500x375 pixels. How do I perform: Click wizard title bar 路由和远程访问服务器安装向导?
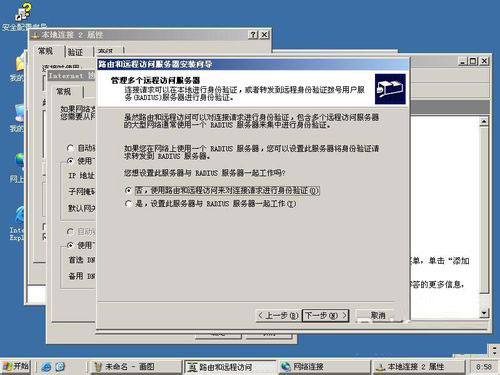253,64
